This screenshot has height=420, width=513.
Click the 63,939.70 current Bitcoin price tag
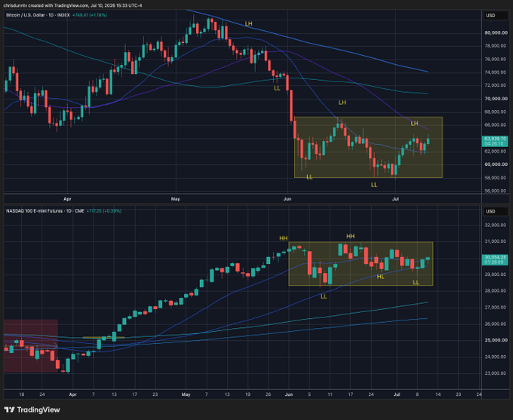point(495,141)
